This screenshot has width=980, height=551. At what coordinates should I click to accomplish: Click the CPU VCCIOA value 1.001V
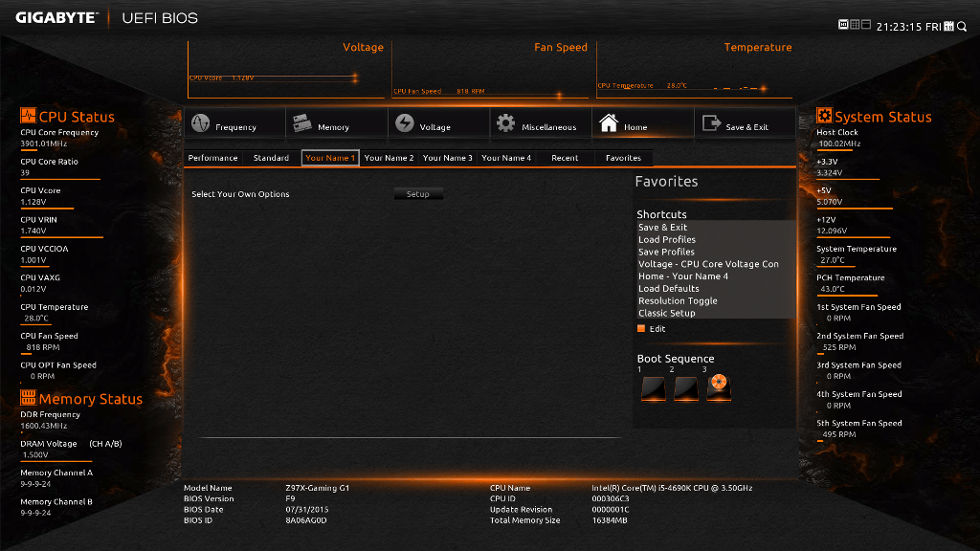point(33,260)
